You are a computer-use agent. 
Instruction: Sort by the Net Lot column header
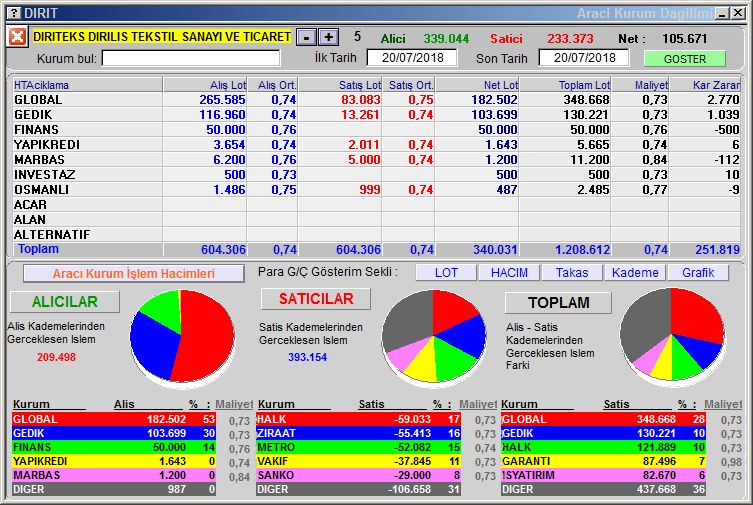point(477,85)
